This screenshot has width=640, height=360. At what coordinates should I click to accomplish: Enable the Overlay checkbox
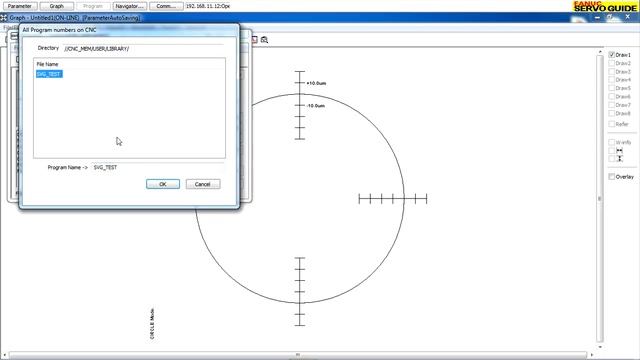click(x=611, y=177)
